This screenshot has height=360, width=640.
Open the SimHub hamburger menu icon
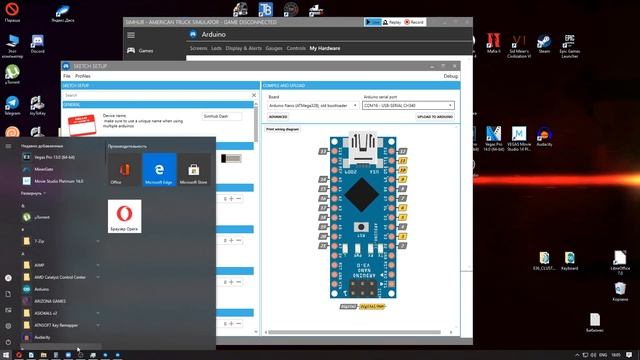(131, 35)
